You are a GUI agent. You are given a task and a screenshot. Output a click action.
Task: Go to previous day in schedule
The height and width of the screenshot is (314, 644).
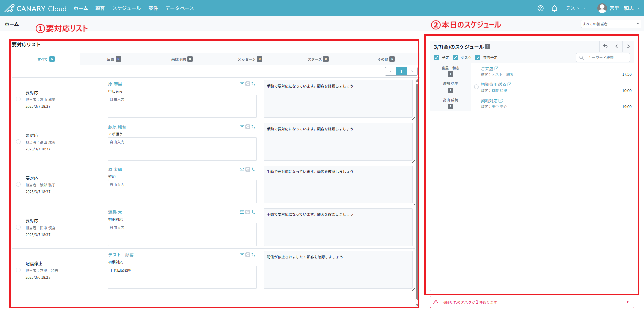tap(617, 46)
